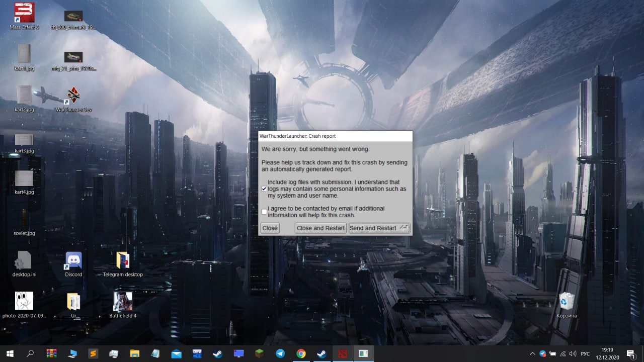644x362 pixels.
Task: Open Telegram from the taskbar
Action: click(x=280, y=353)
